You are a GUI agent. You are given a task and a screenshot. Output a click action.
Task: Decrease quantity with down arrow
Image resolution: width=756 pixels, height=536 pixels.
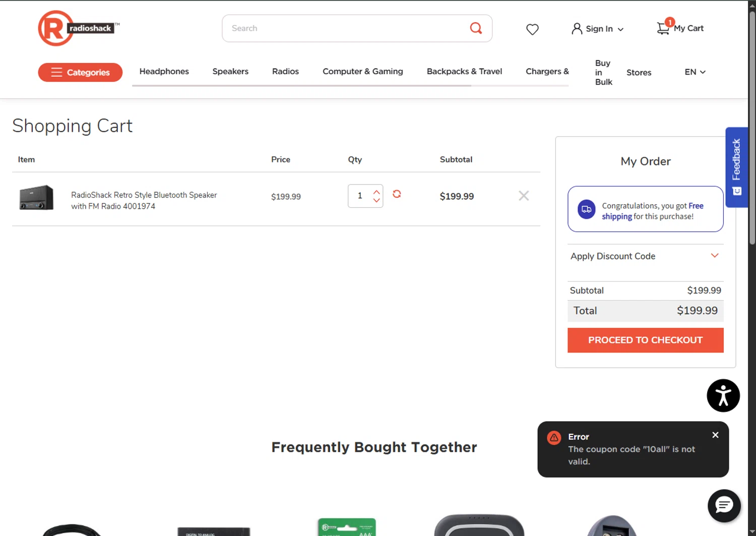coord(376,200)
